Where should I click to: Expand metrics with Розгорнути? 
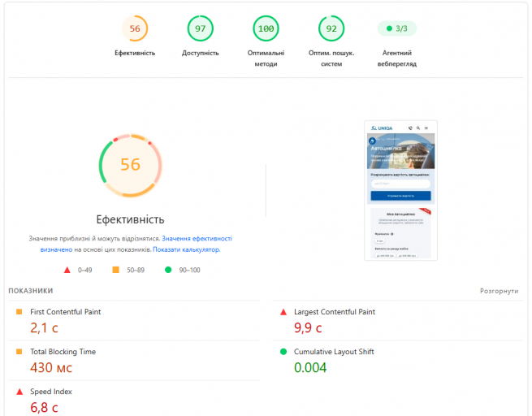coord(499,291)
